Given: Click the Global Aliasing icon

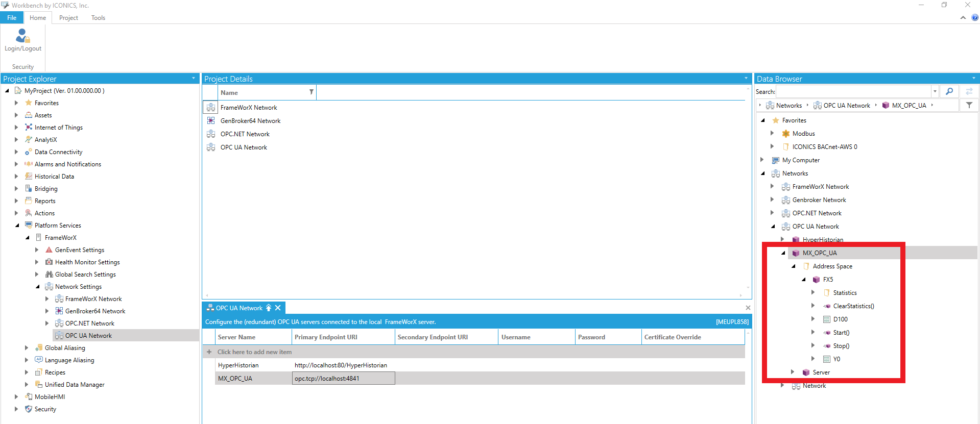Looking at the screenshot, I should coord(39,348).
